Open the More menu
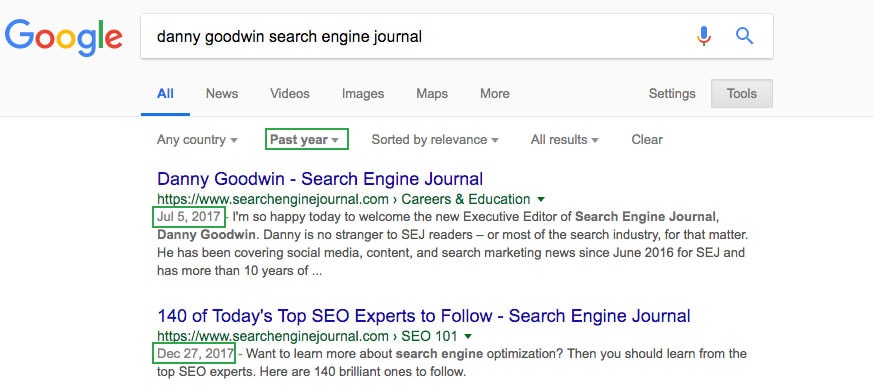This screenshot has height=389, width=874. (495, 94)
